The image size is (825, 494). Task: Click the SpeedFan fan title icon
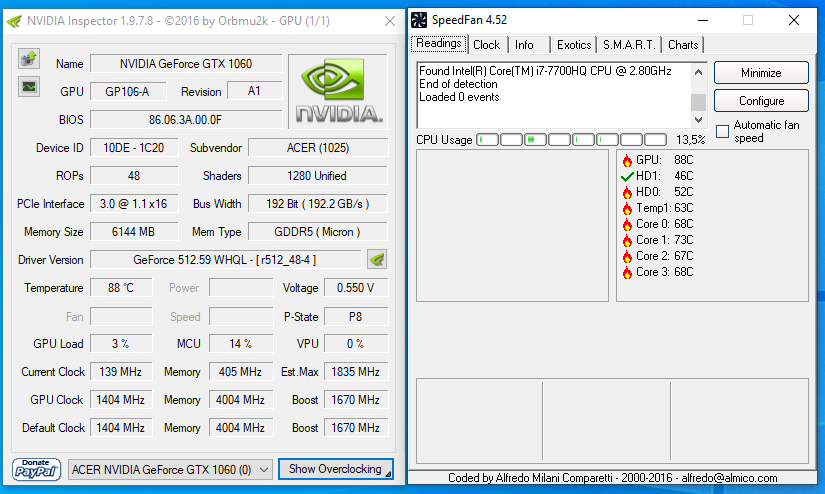tap(419, 20)
